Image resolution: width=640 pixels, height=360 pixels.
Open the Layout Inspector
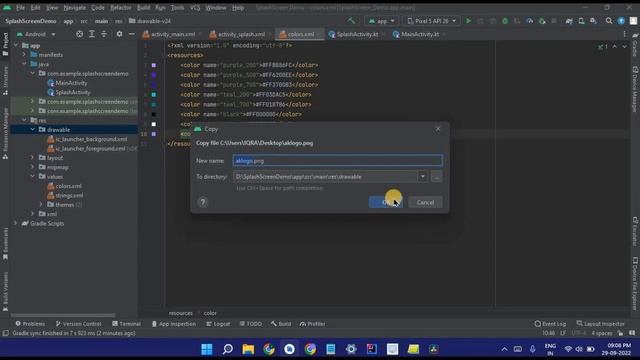coord(600,324)
